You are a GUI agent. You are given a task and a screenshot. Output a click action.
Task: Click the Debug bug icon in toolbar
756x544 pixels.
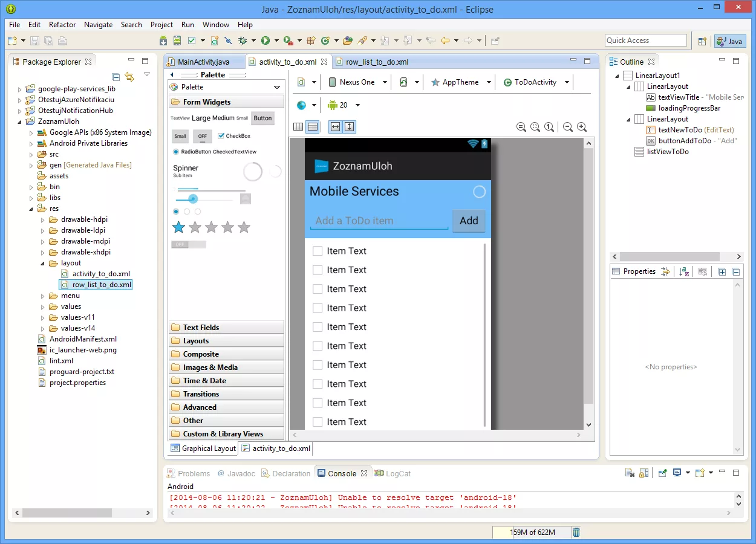tap(243, 40)
